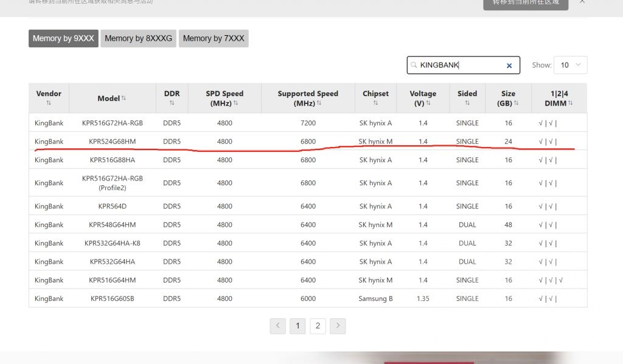Screen dimensions: 623x364
Task: Sort table by Vendor column
Action: (x=49, y=98)
